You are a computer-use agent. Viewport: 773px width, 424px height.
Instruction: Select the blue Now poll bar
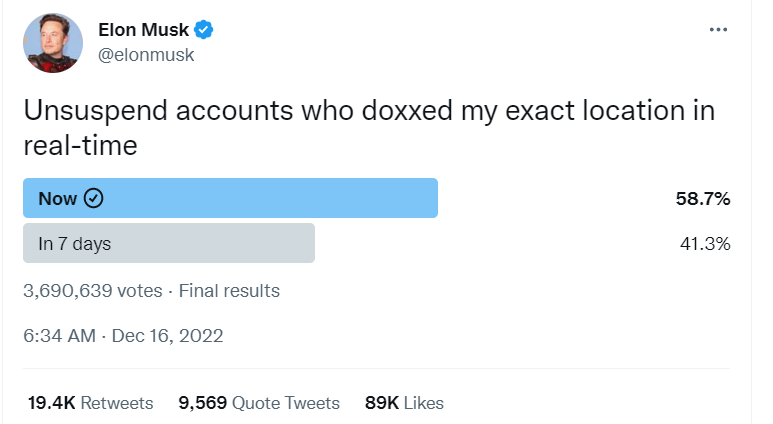coord(230,198)
